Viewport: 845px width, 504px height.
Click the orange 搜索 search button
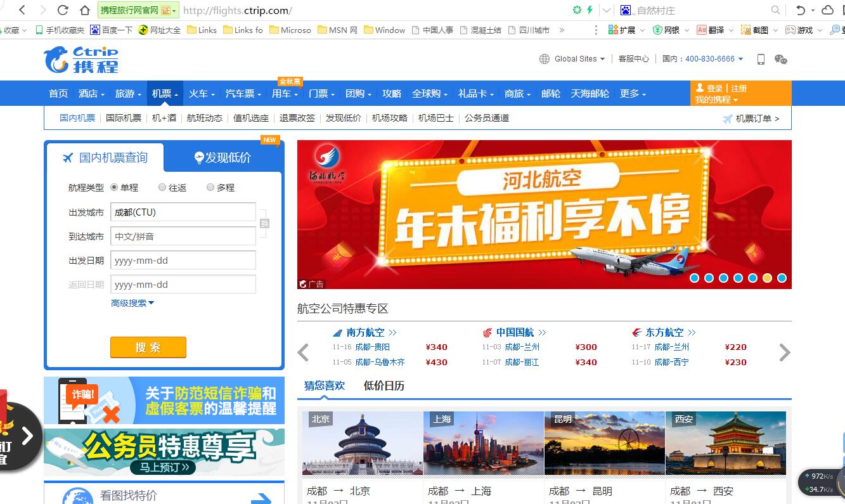(148, 347)
